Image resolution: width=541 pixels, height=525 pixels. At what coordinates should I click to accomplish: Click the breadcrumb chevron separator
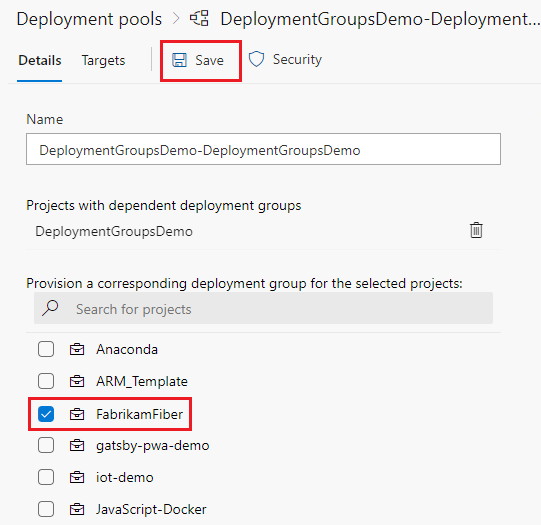tap(176, 19)
